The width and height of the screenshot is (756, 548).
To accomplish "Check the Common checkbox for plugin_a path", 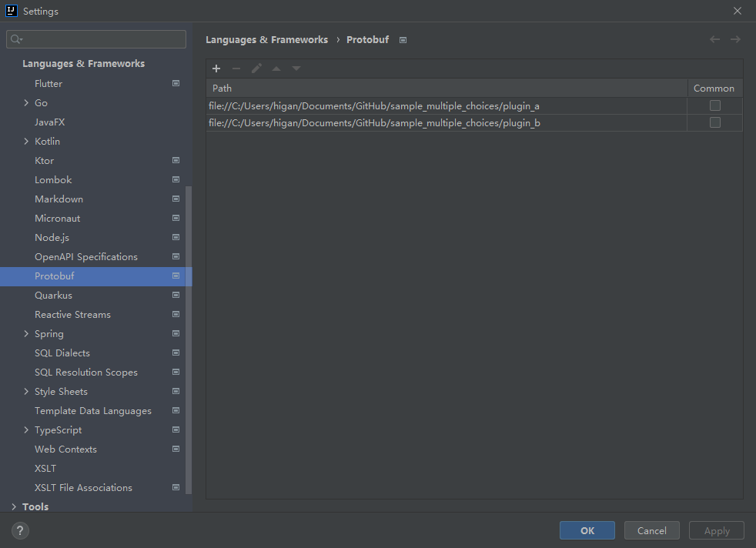I will [x=714, y=105].
